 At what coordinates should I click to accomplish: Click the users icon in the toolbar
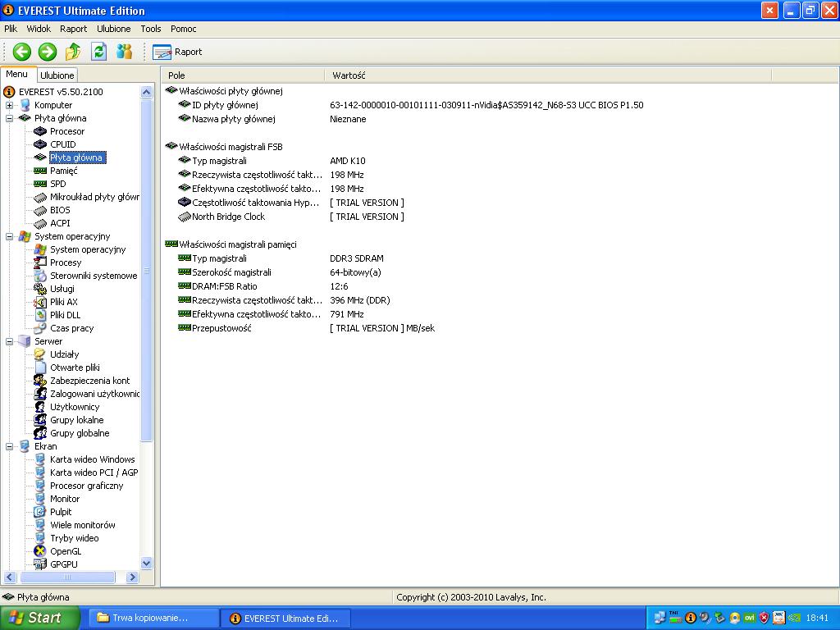[x=125, y=52]
